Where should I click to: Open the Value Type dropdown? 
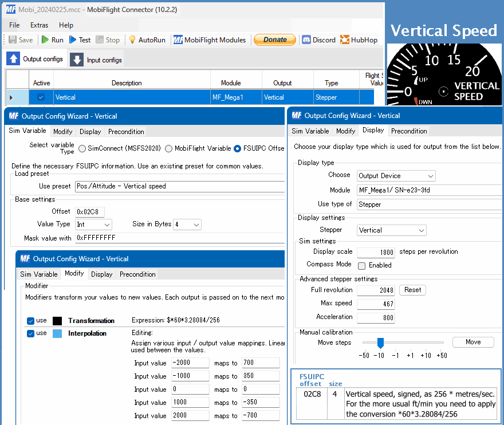[93, 225]
